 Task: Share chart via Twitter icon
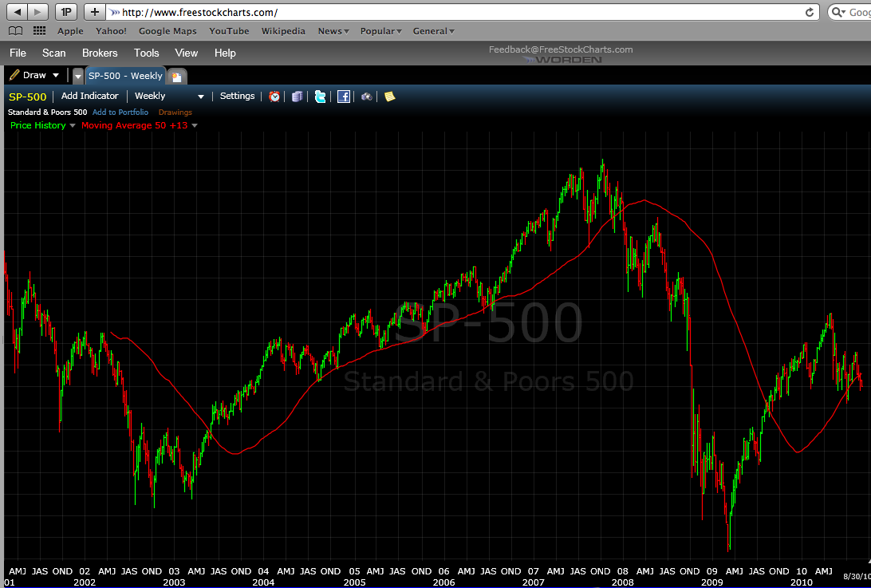point(321,97)
